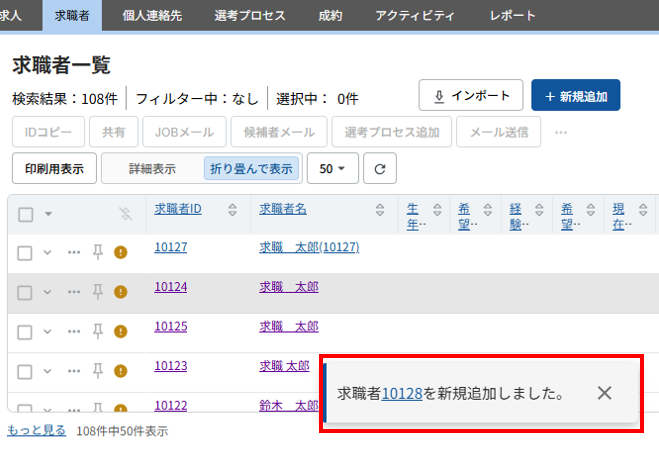The height and width of the screenshot is (459, 659).
Task: Open the 10128 link in the notification
Action: click(x=402, y=394)
